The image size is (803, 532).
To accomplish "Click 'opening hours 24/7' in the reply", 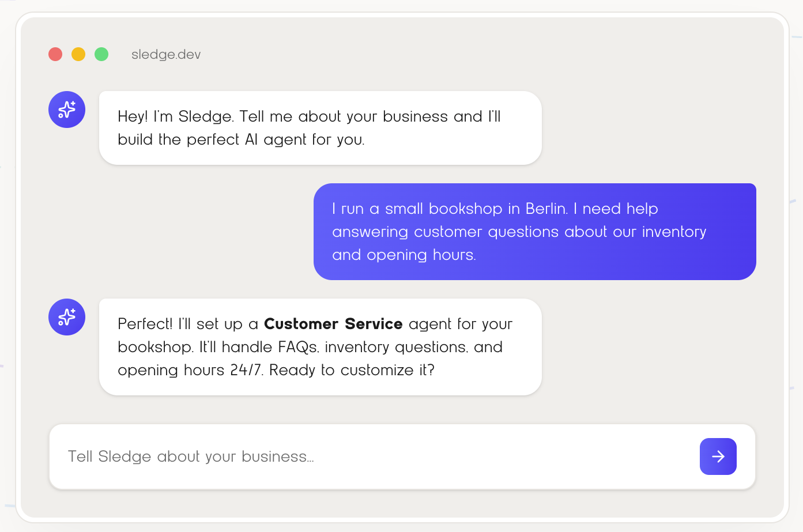I will [x=190, y=370].
